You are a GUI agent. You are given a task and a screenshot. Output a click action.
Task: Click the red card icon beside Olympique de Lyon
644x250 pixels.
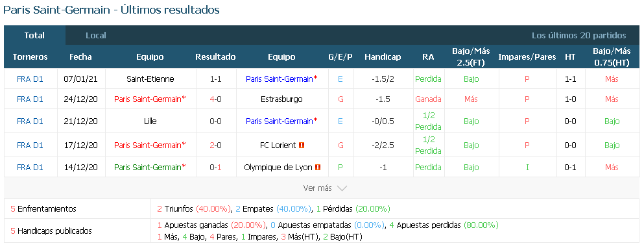coord(318,168)
